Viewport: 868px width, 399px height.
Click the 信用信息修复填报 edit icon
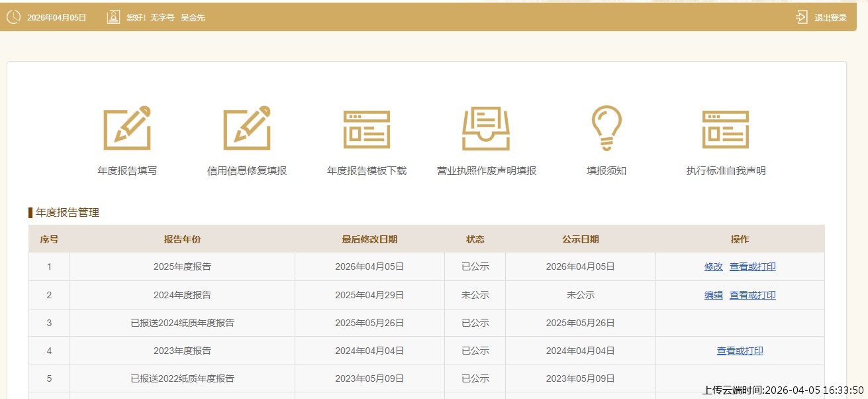[x=247, y=127]
